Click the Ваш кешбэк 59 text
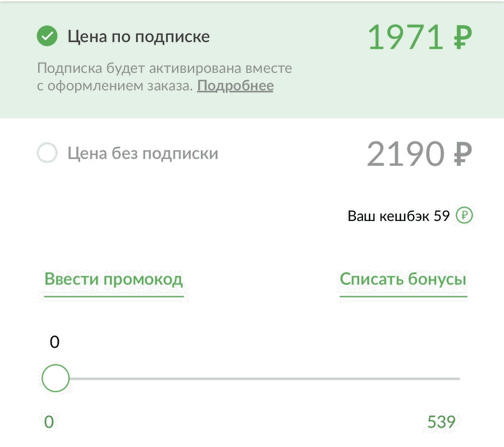Screen dimensions: 504x447 click(x=399, y=216)
